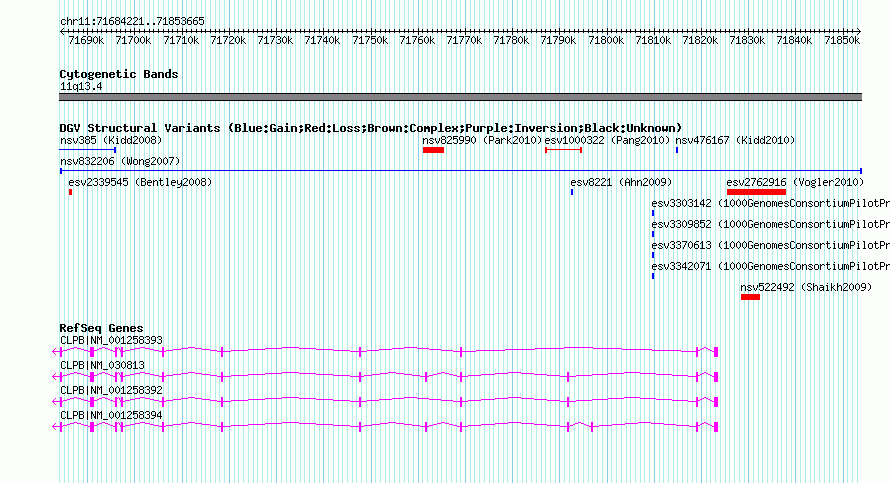Screen dimensions: 890x483
Task: Select the 11q13.4 band label
Action: (x=81, y=86)
